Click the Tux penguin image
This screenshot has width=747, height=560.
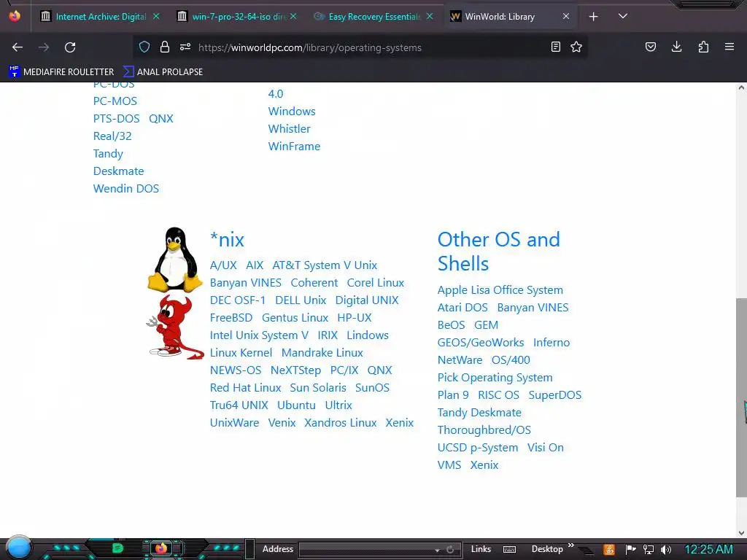pyautogui.click(x=175, y=260)
